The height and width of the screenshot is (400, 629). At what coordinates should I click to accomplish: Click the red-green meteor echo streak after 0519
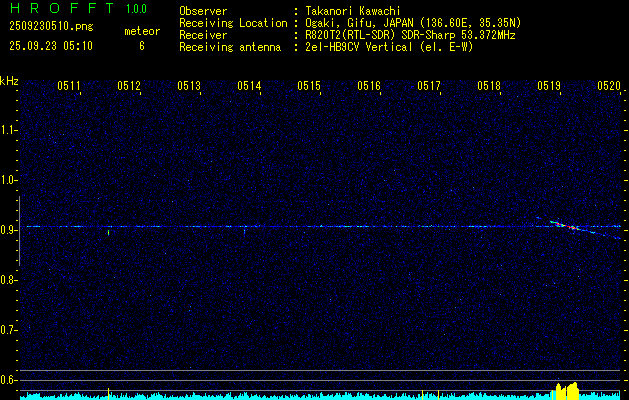(566, 226)
